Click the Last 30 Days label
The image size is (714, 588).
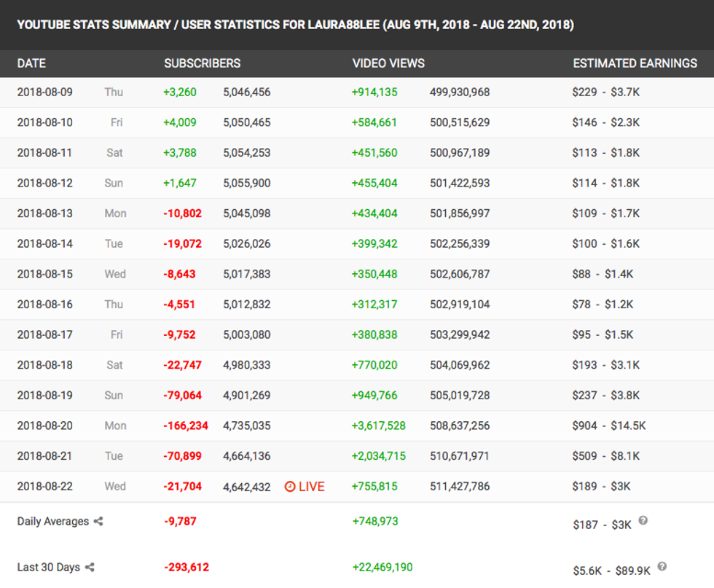[x=49, y=568]
